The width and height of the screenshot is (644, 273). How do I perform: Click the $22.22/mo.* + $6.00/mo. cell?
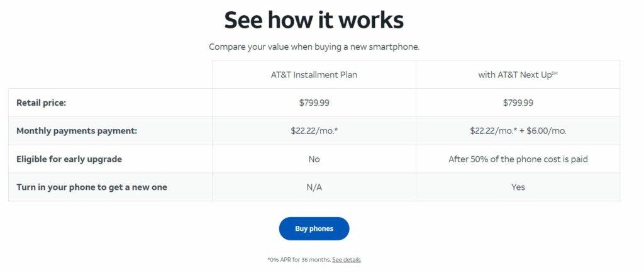tap(518, 131)
